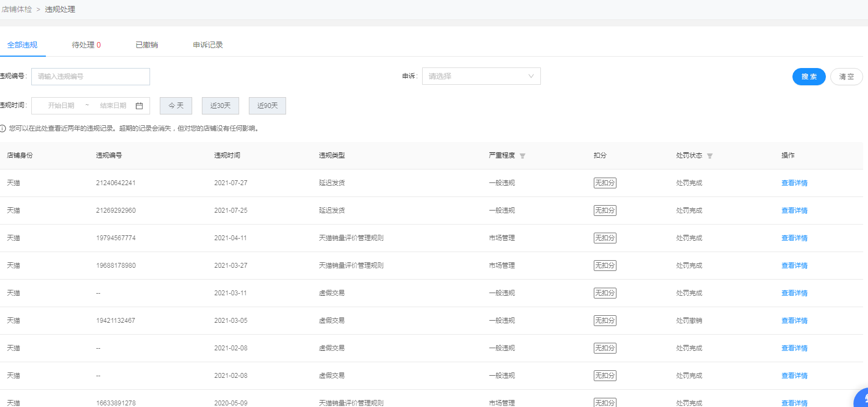
Task: Click the 搜索 button
Action: [x=809, y=77]
